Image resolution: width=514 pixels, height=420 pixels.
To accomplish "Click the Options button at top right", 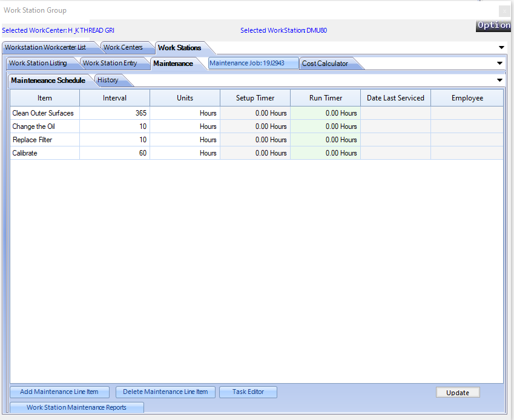I will tap(493, 25).
